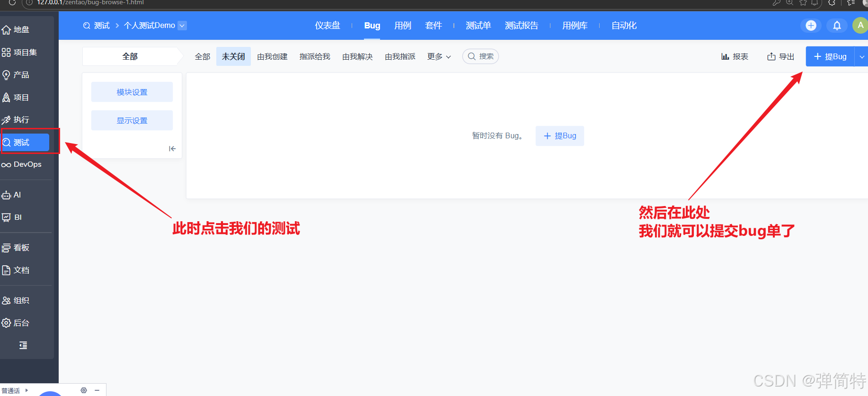Switch to the 用例库 case library tab
The width and height of the screenshot is (868, 396).
tap(575, 26)
